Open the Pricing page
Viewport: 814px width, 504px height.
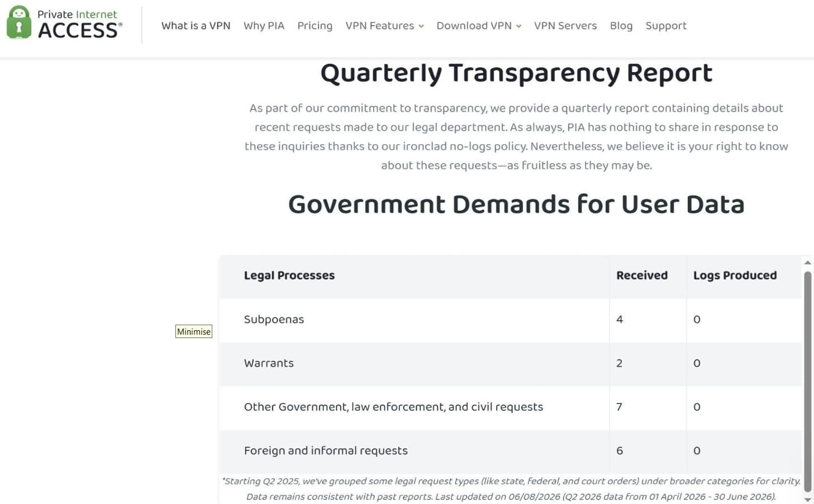point(315,26)
